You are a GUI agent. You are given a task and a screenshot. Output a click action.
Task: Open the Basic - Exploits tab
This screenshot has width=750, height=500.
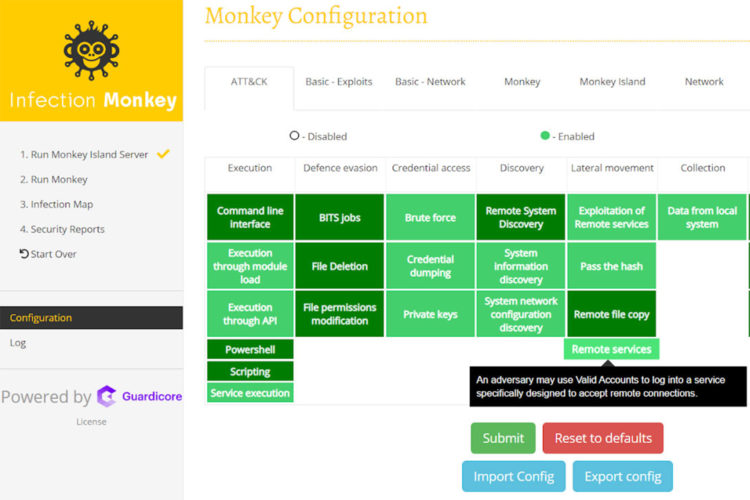[339, 82]
